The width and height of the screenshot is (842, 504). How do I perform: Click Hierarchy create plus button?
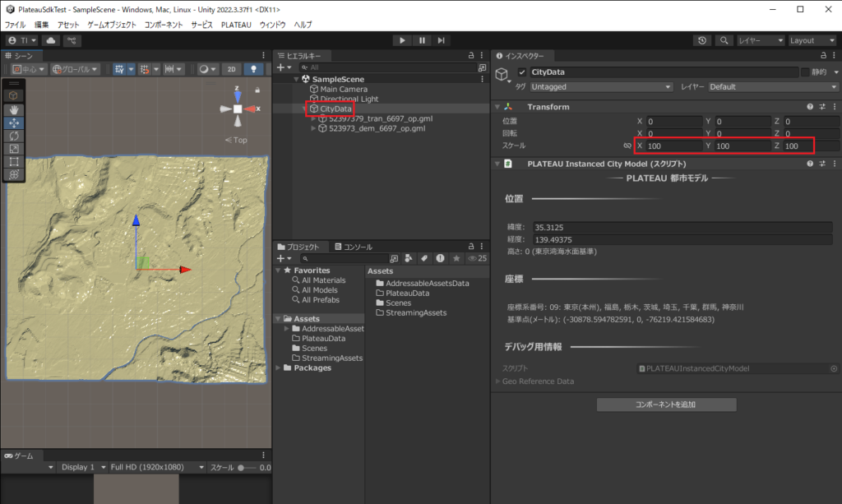pyautogui.click(x=283, y=67)
